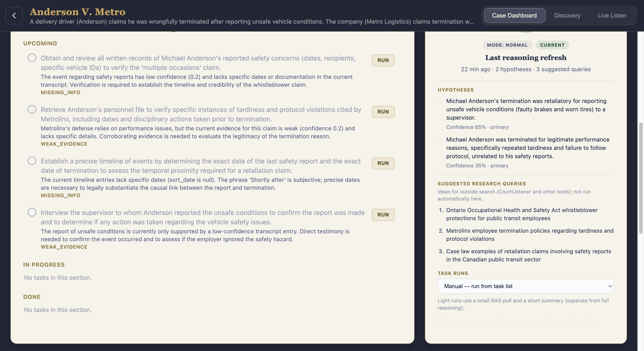
Task: Switch to the Discovery tab
Action: tap(567, 16)
